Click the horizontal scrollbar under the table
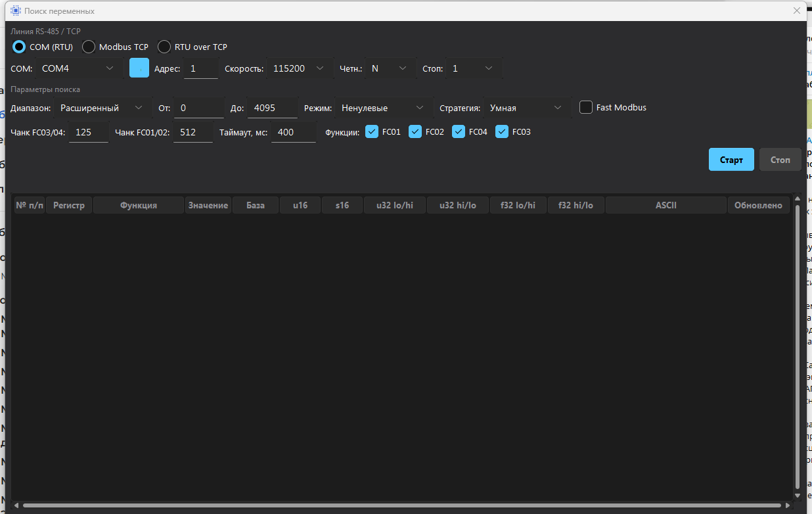This screenshot has height=514, width=812. click(x=402, y=505)
